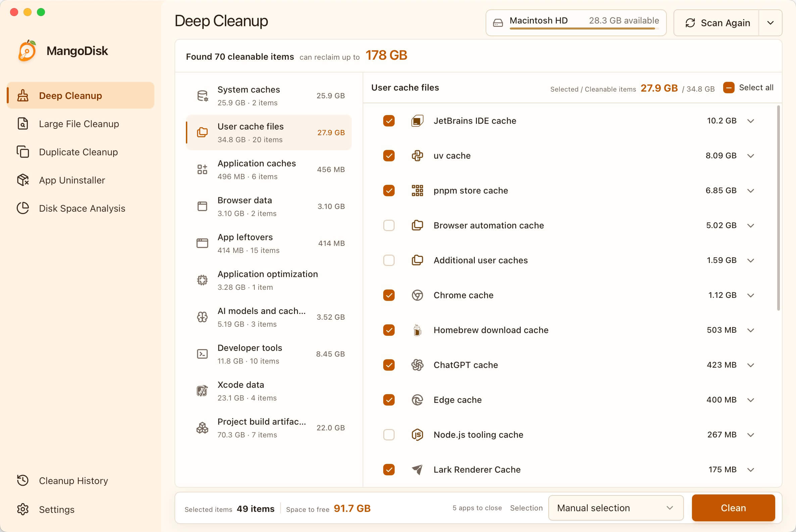
Task: Click the Macintosh HD disk usage bar
Action: pyautogui.click(x=584, y=29)
